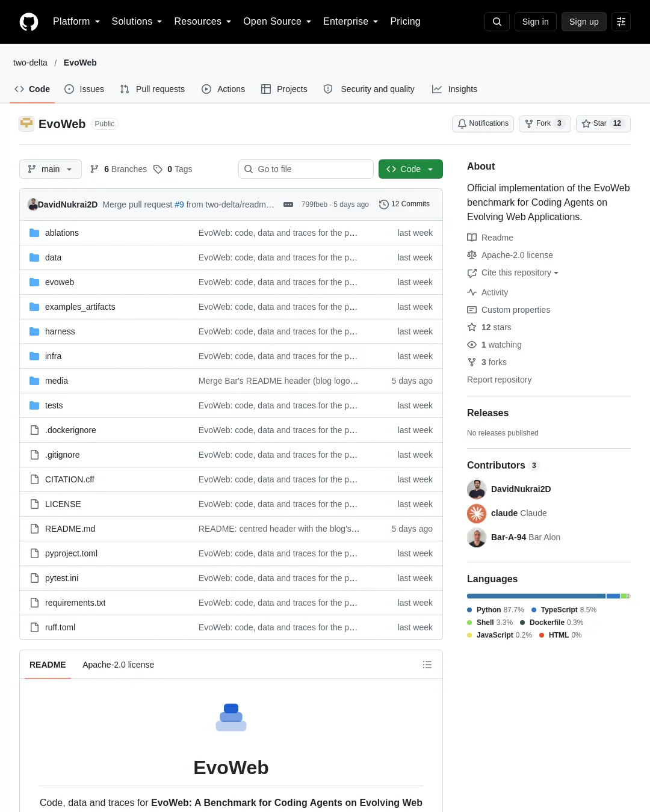Open the examples_artifacts folder
650x812 pixels.
(80, 307)
